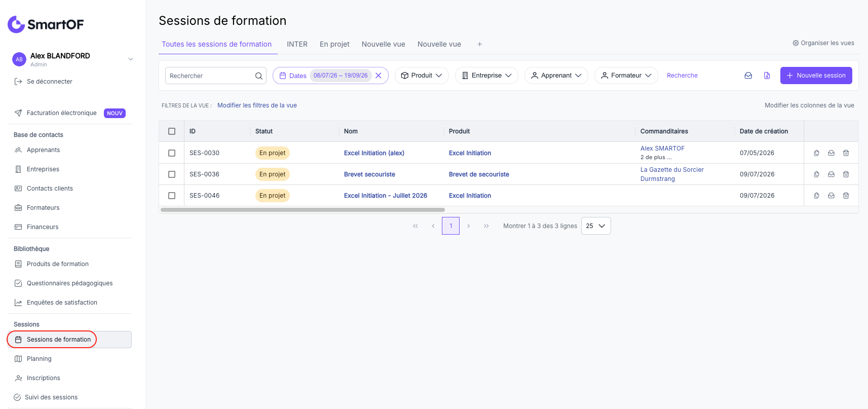
Task: Duplicate session SES-0046 with copy icon
Action: pyautogui.click(x=816, y=196)
